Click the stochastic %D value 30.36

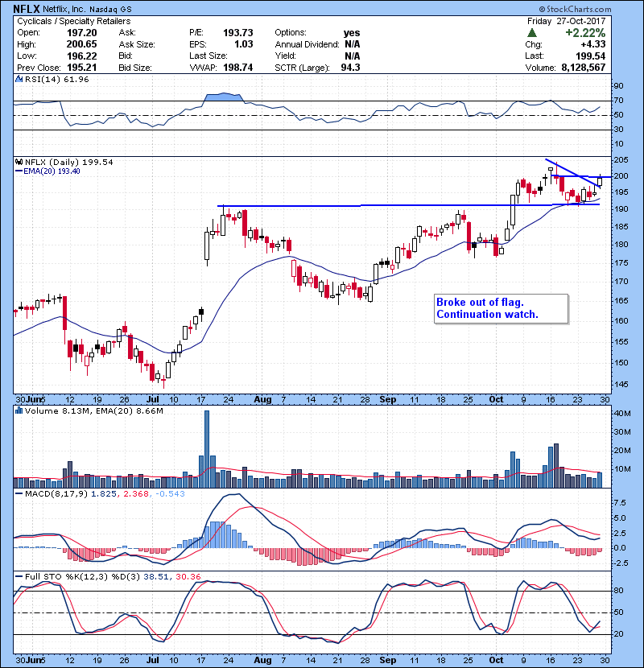pos(188,577)
